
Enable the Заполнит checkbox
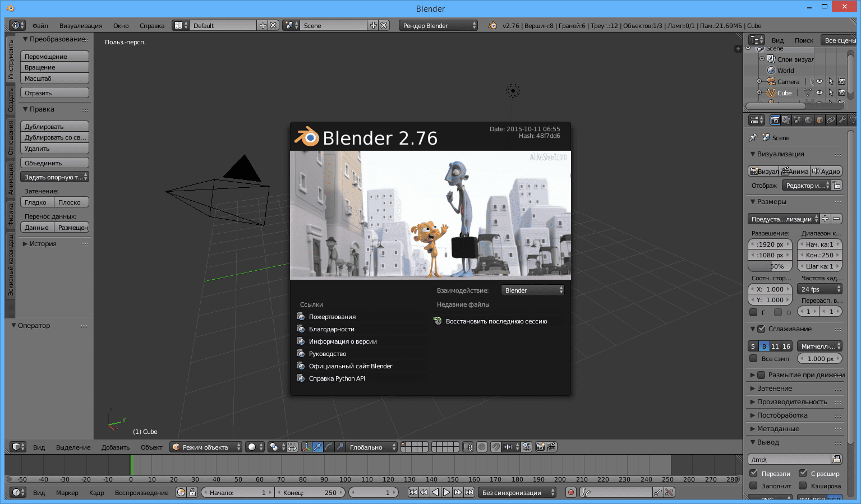click(753, 485)
